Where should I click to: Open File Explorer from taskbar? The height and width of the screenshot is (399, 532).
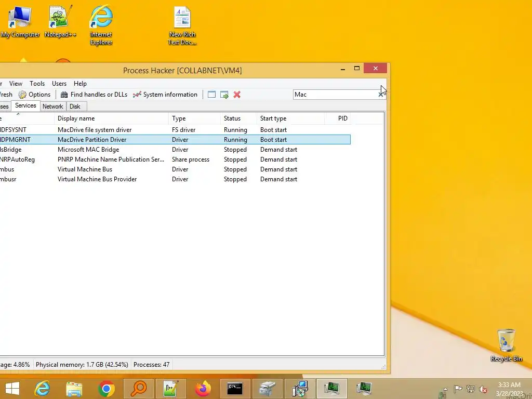pos(74,389)
